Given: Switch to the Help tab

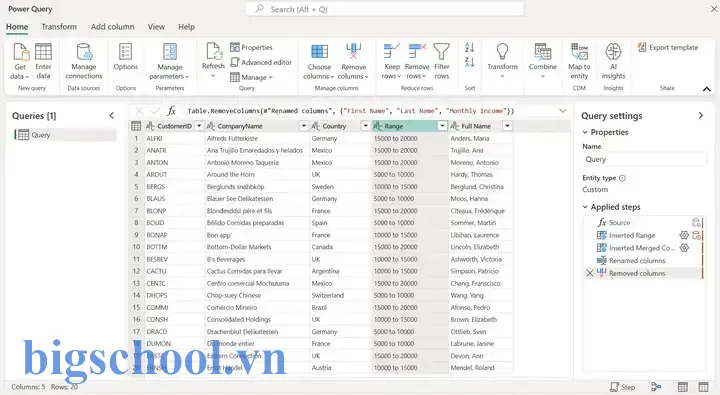Looking at the screenshot, I should click(x=186, y=27).
